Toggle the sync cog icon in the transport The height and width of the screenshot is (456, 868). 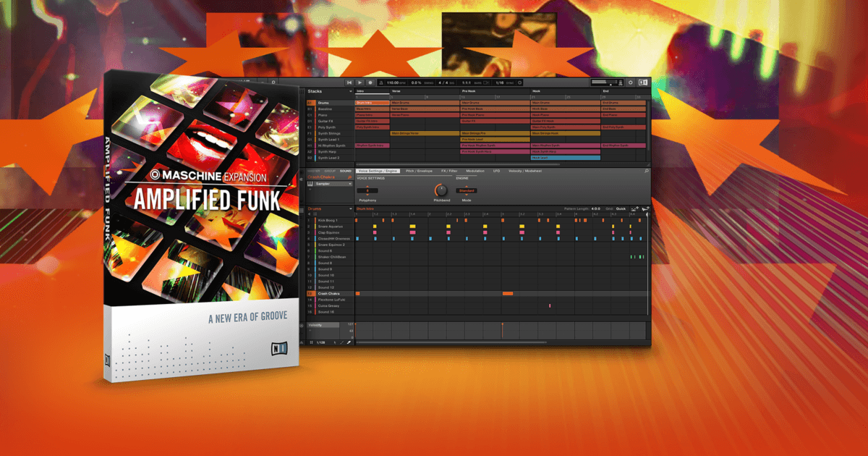pos(521,83)
